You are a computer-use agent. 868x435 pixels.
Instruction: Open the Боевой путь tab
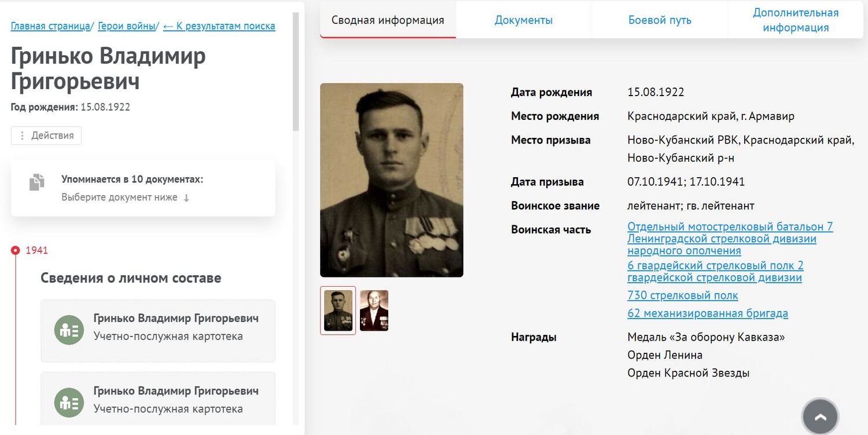[660, 20]
